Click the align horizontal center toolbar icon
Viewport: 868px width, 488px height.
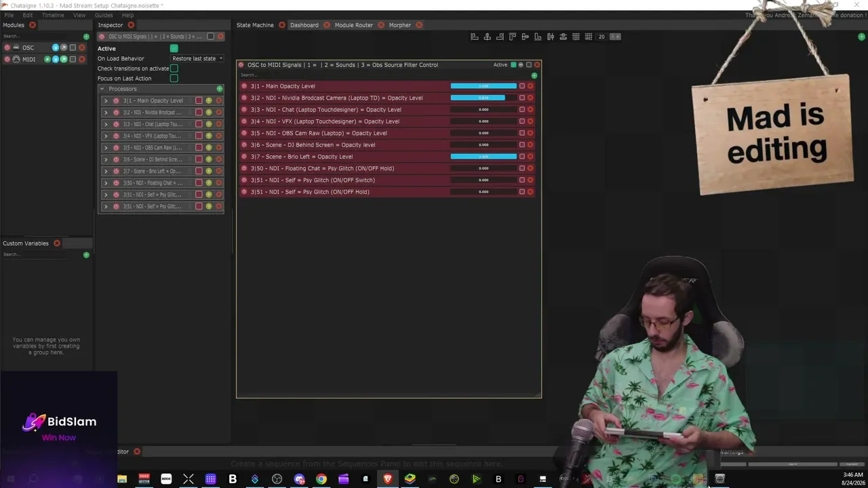click(x=487, y=37)
